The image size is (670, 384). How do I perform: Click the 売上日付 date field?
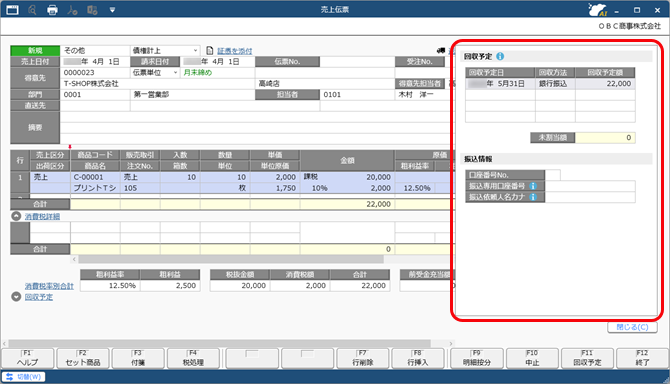coord(95,62)
